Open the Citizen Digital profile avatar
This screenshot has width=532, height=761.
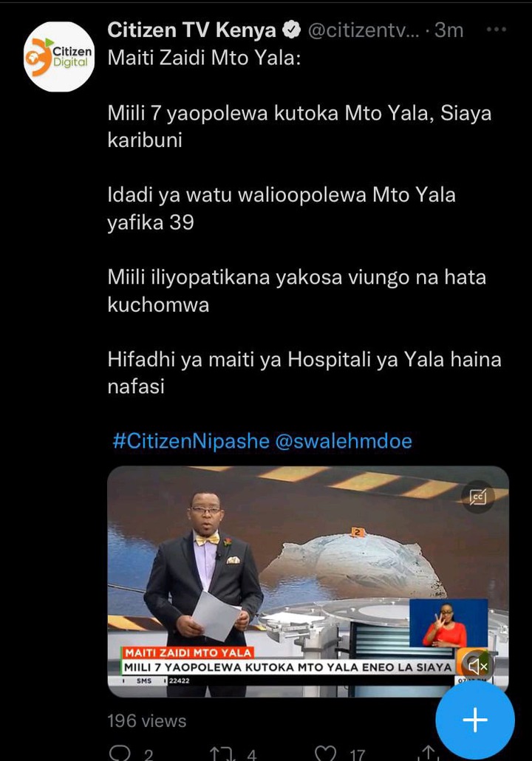[x=59, y=57]
